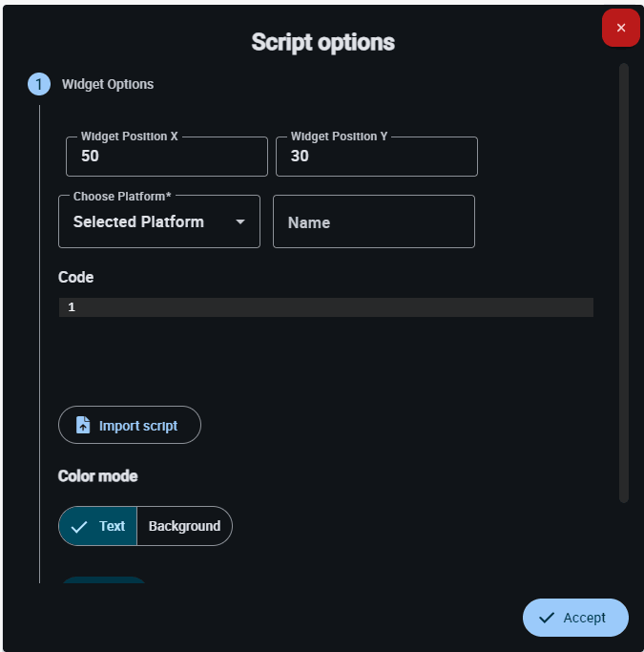This screenshot has width=644, height=652.
Task: Select the Widget Options step label
Action: pos(108,84)
